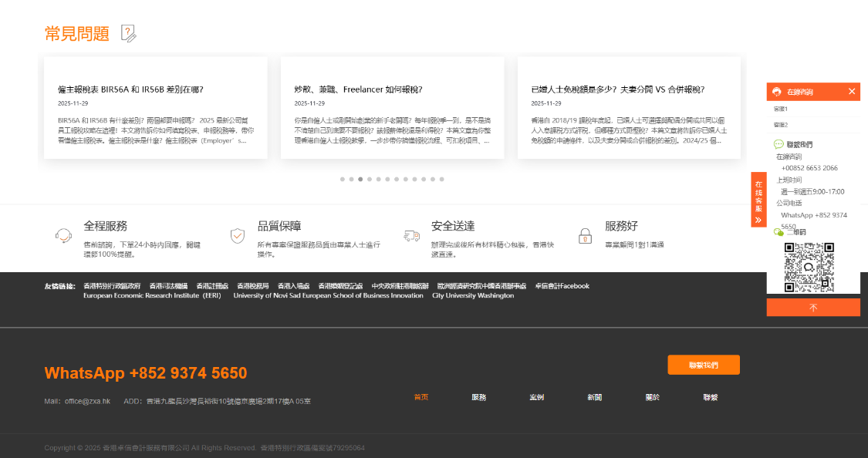Click the shield icon for 品質保障

tap(238, 235)
